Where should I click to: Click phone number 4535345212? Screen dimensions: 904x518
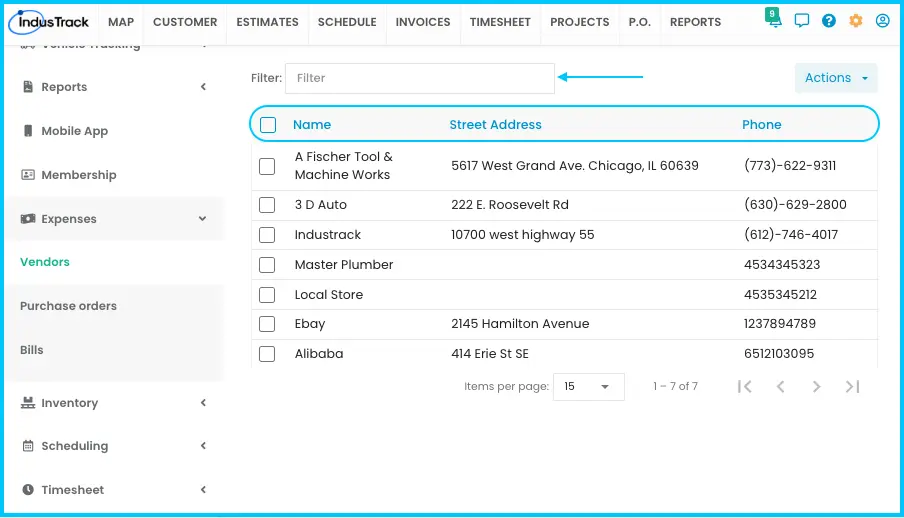click(780, 295)
